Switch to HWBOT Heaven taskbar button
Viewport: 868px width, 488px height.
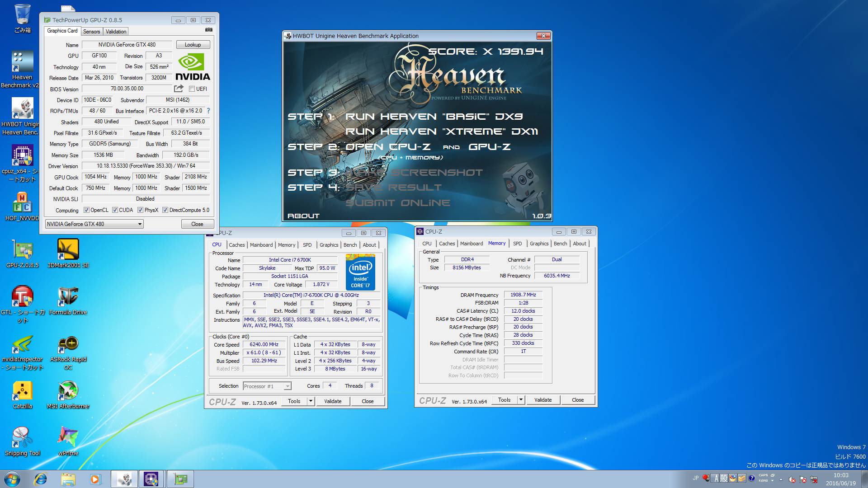[x=124, y=479]
